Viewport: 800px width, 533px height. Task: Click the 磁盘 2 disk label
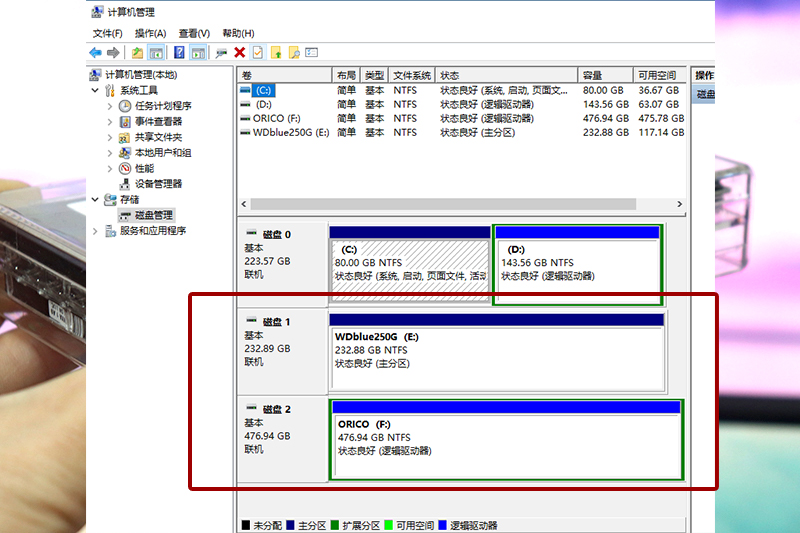tap(277, 409)
